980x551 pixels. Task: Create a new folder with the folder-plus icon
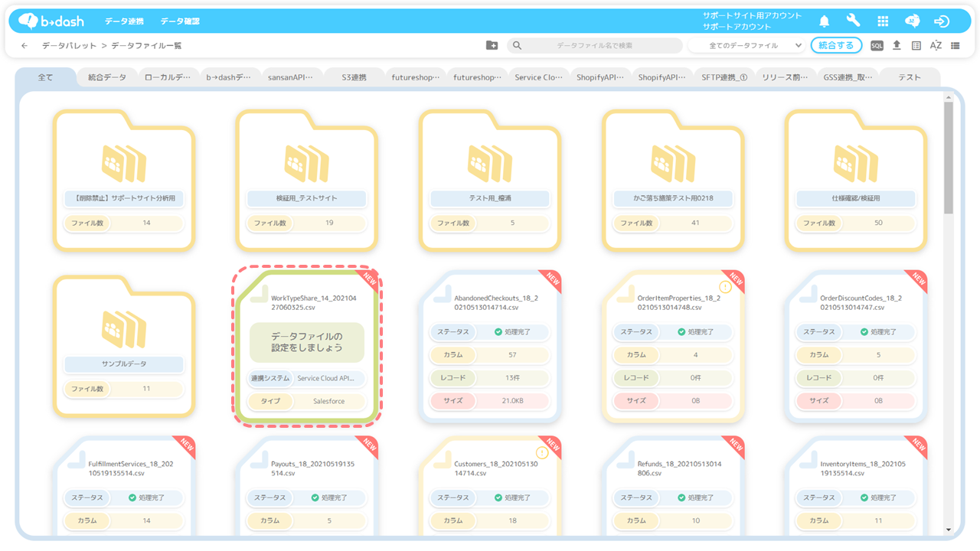tap(492, 46)
